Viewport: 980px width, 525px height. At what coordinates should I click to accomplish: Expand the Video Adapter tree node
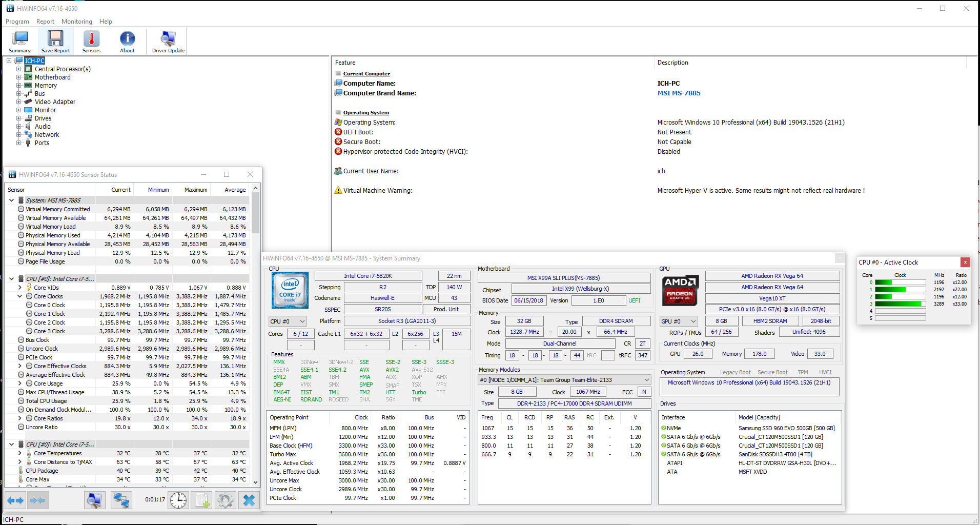(18, 102)
